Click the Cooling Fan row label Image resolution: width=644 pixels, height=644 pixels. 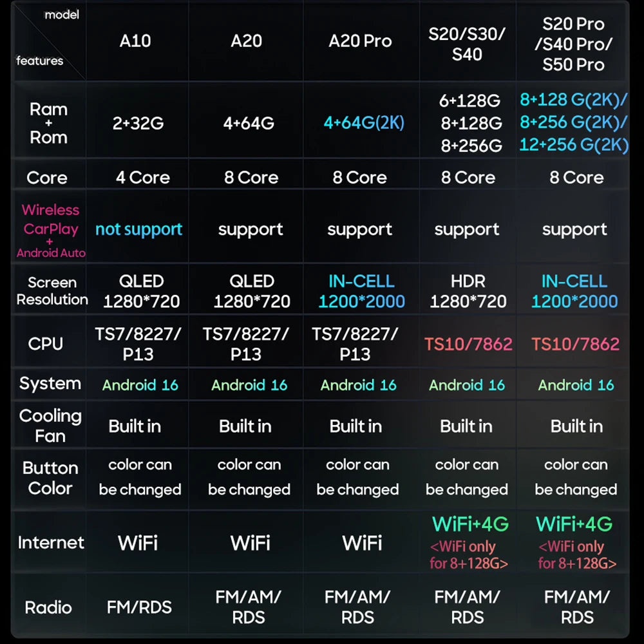(x=50, y=426)
